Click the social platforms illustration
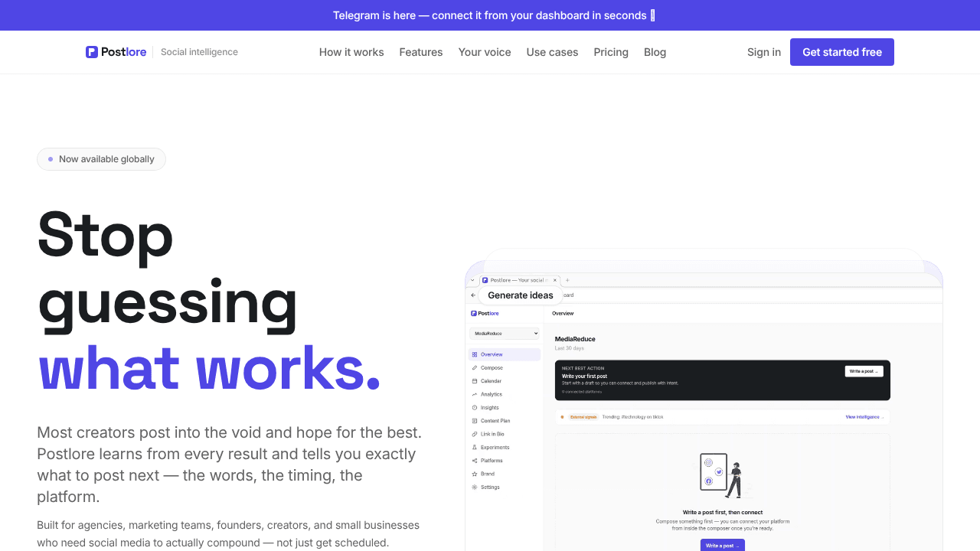Viewport: 980px width, 551px height. click(722, 476)
